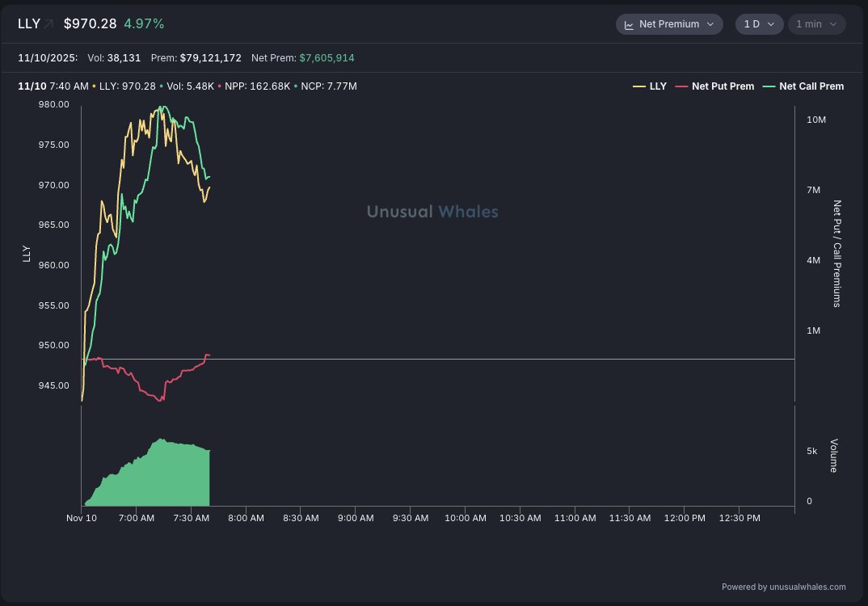The image size is (868, 606).
Task: Open the 1 min interval dropdown
Action: click(816, 24)
